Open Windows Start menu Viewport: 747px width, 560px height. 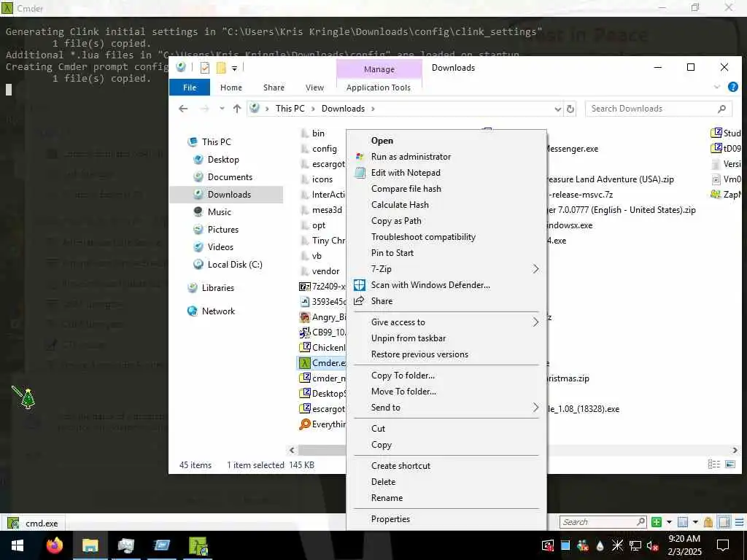point(18,545)
